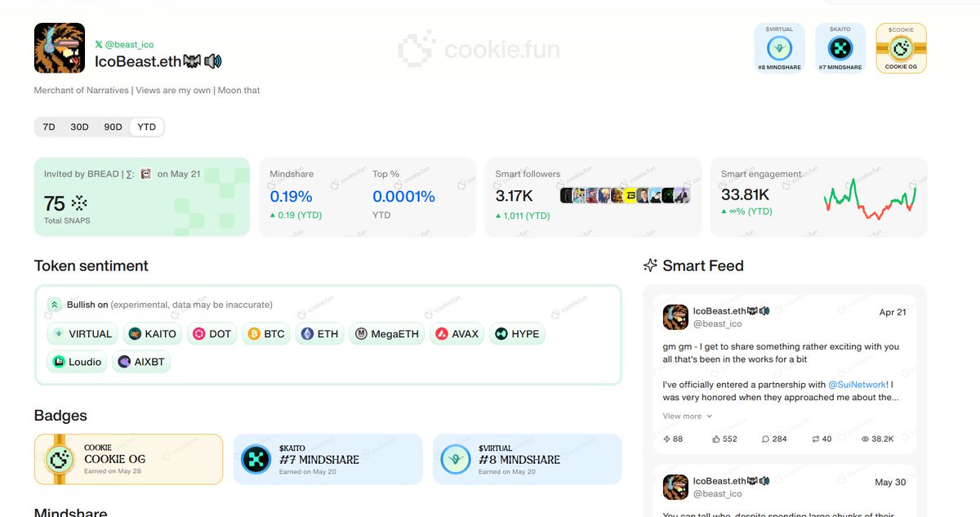Viewport: 980px width, 517px height.
Task: Click the Cookie OG medal icon in Badges
Action: click(60, 459)
